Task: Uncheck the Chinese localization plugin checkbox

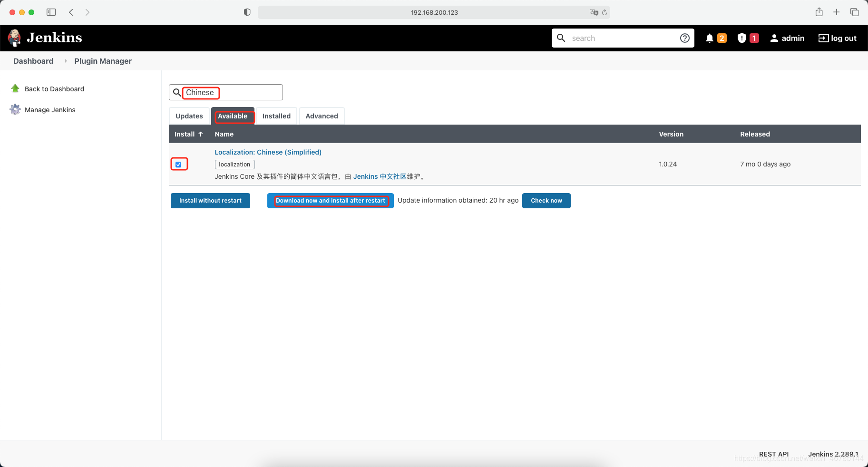Action: point(178,165)
